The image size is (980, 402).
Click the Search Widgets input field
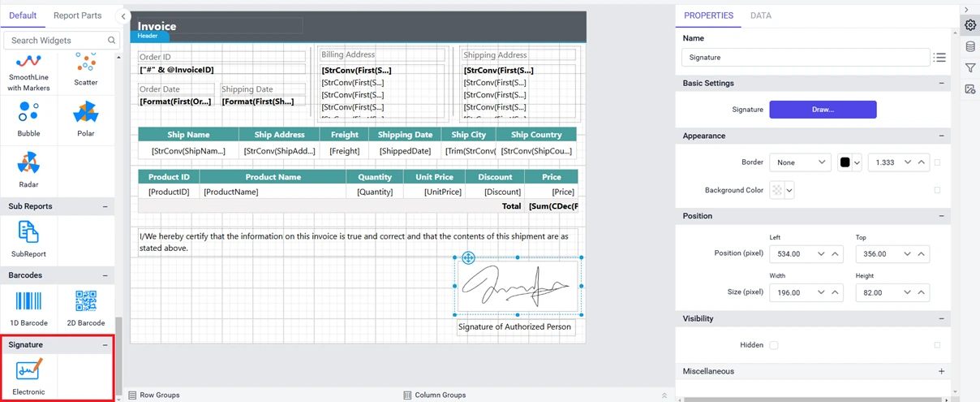55,40
